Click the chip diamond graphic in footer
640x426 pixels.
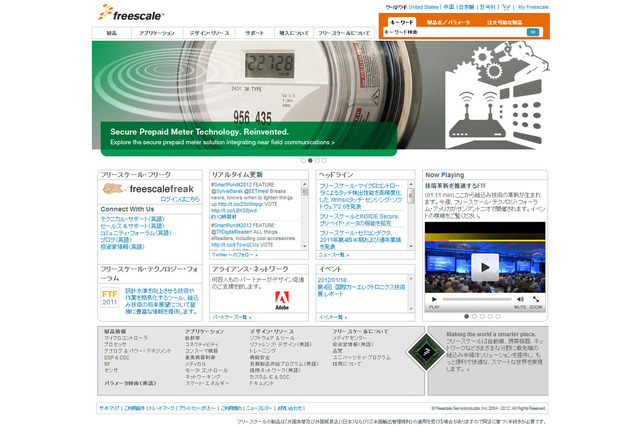point(426,352)
